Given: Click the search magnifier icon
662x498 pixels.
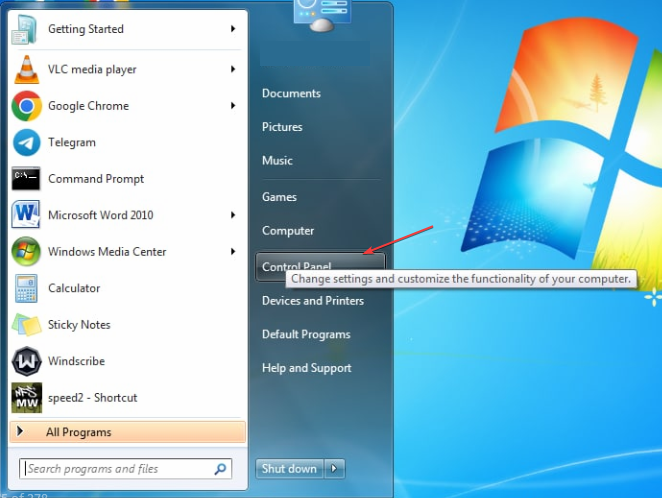Looking at the screenshot, I should pyautogui.click(x=220, y=469).
